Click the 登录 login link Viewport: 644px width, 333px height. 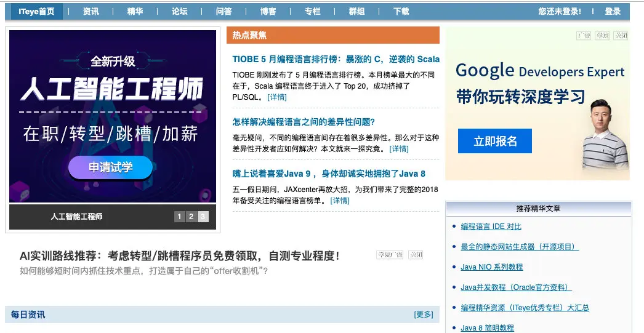(x=613, y=12)
